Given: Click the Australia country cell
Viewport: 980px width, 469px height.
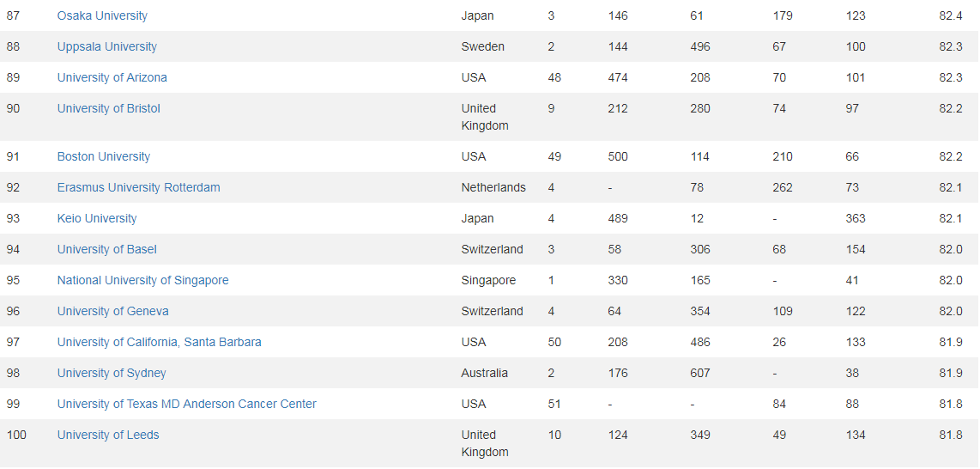Looking at the screenshot, I should (484, 374).
